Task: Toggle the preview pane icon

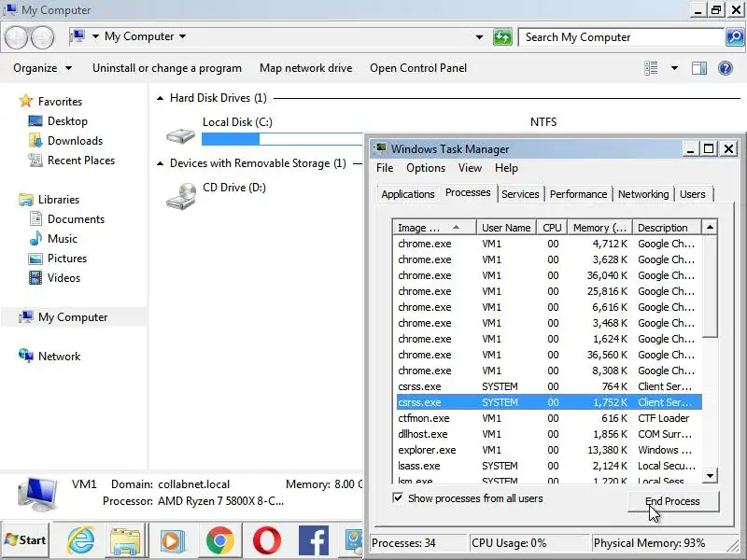Action: (x=698, y=68)
